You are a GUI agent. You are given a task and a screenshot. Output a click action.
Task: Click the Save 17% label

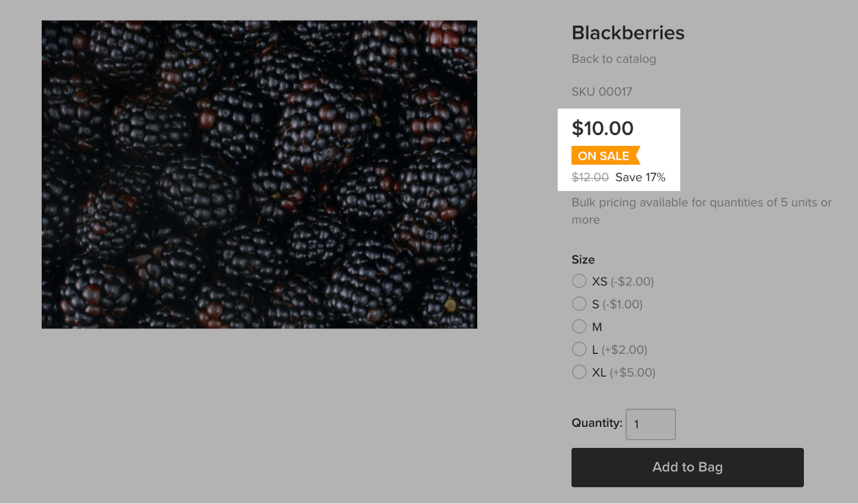[x=640, y=177]
